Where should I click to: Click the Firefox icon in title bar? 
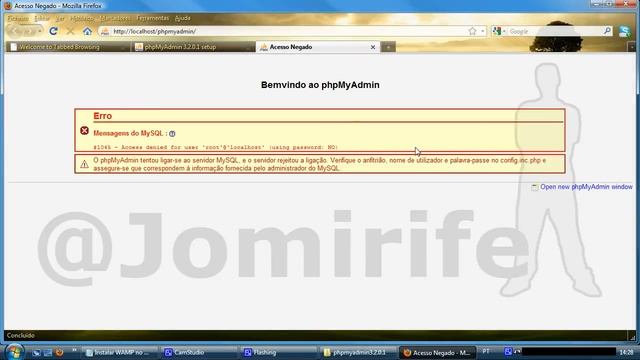7,6
